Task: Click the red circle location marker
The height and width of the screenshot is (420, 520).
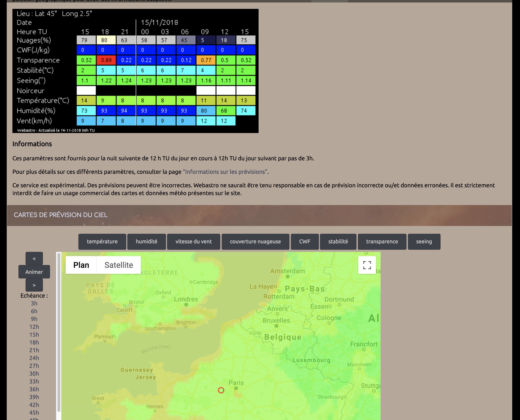Action: point(221,390)
